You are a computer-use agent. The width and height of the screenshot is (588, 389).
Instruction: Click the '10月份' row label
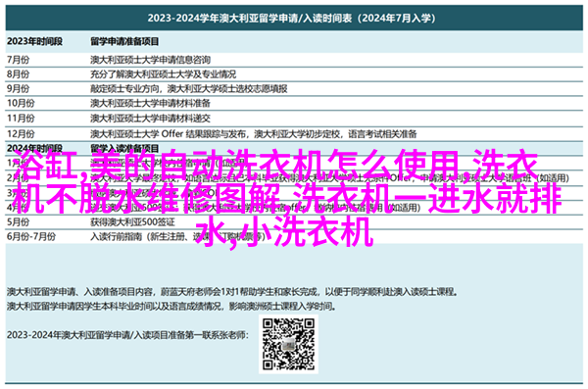[21, 103]
